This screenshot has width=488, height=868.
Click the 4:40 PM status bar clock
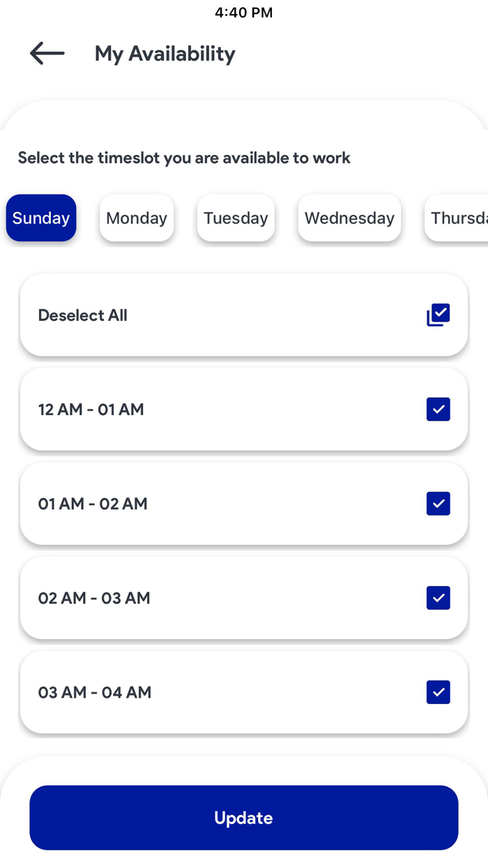[243, 12]
